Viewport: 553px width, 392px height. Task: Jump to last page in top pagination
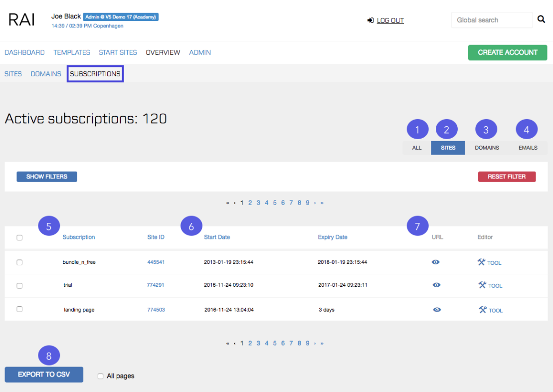pos(322,203)
